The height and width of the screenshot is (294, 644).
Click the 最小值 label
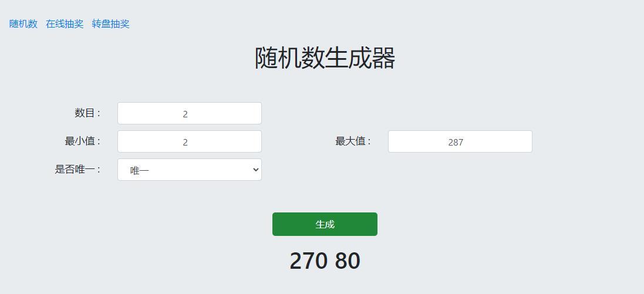point(83,141)
